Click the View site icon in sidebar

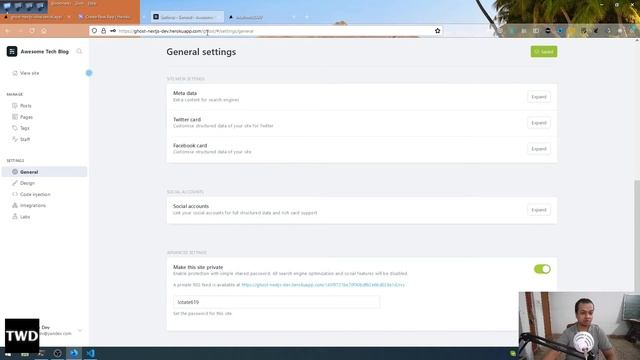(15, 73)
